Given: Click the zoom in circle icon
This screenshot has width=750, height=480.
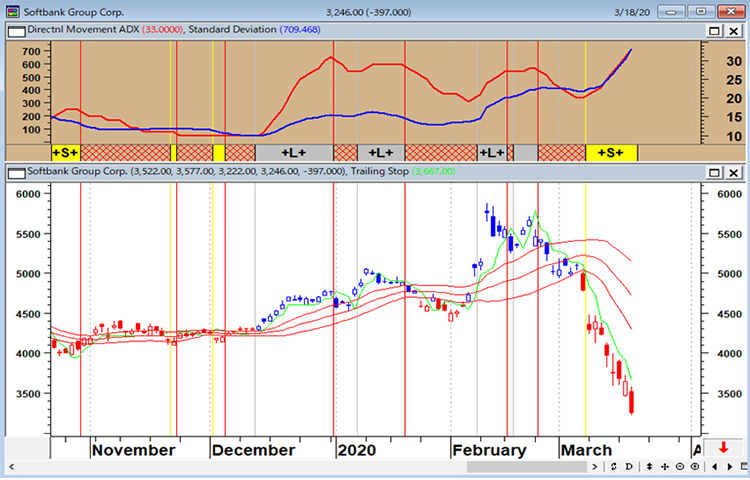Looking at the screenshot, I should (x=694, y=467).
